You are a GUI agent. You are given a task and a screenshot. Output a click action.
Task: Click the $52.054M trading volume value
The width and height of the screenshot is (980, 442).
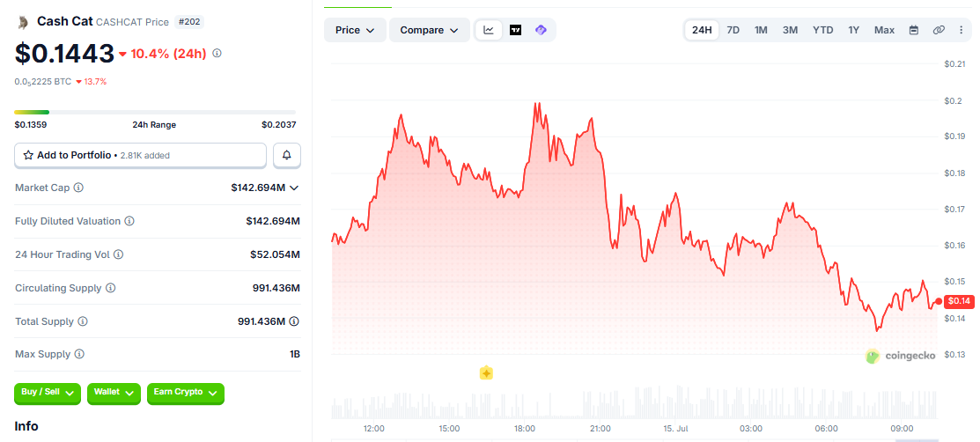pyautogui.click(x=275, y=254)
